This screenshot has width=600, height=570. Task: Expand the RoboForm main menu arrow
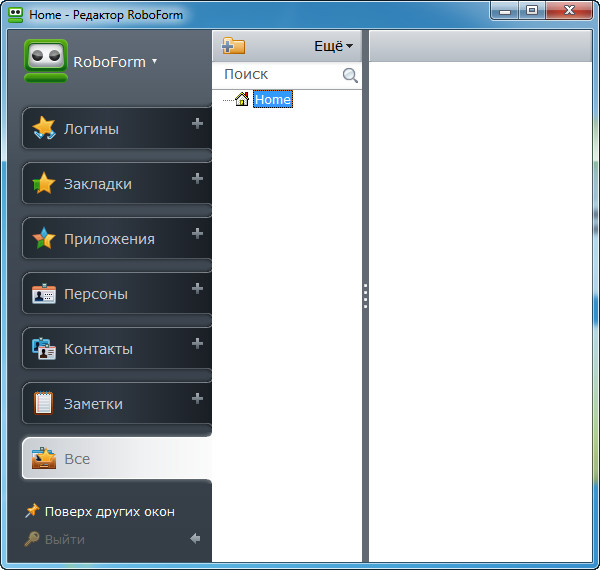[x=155, y=62]
